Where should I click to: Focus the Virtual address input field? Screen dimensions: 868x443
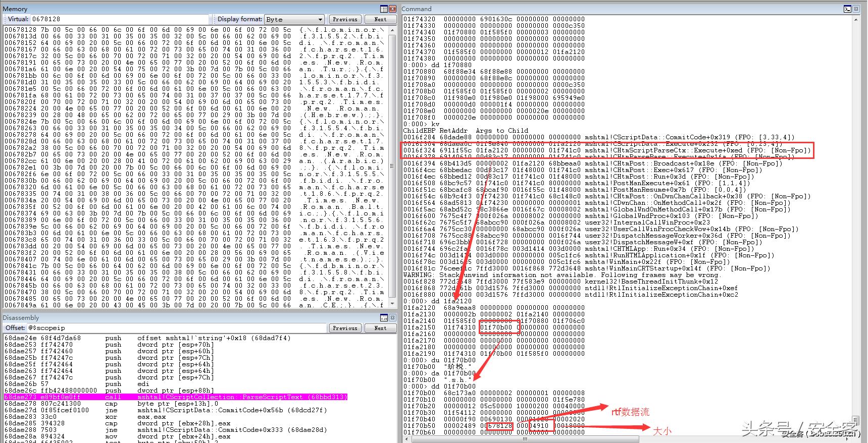120,19
